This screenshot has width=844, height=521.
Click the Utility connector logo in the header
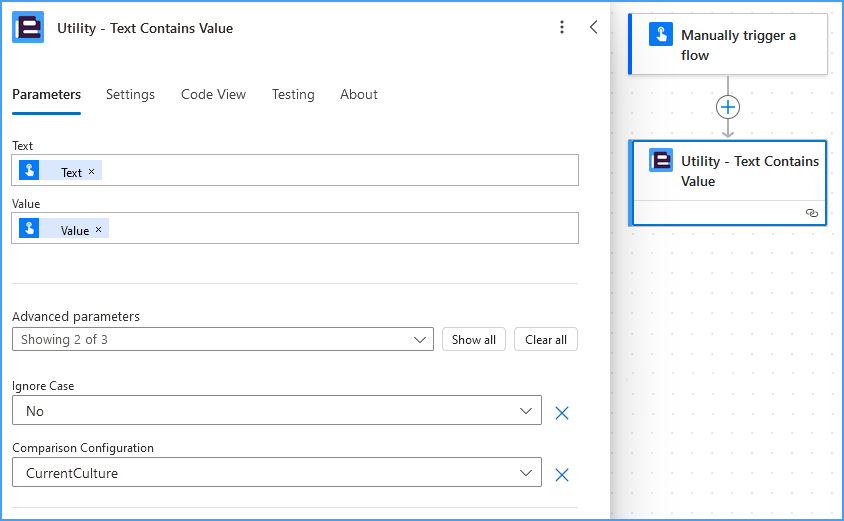pyautogui.click(x=28, y=27)
